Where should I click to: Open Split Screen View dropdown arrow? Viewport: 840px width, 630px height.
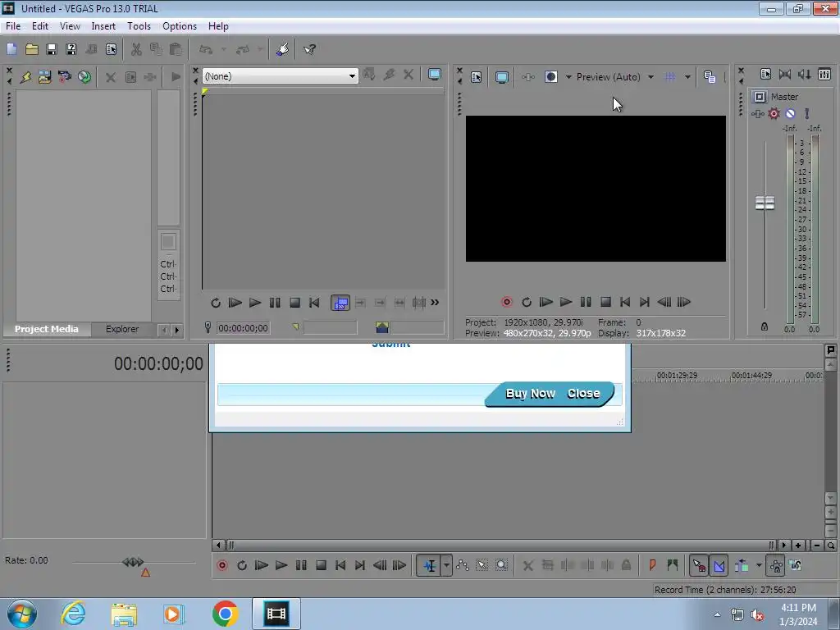pos(568,77)
